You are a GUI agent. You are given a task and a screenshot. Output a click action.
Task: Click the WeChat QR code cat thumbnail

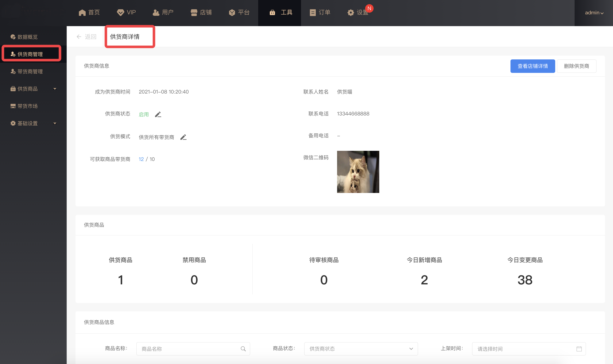coord(358,172)
